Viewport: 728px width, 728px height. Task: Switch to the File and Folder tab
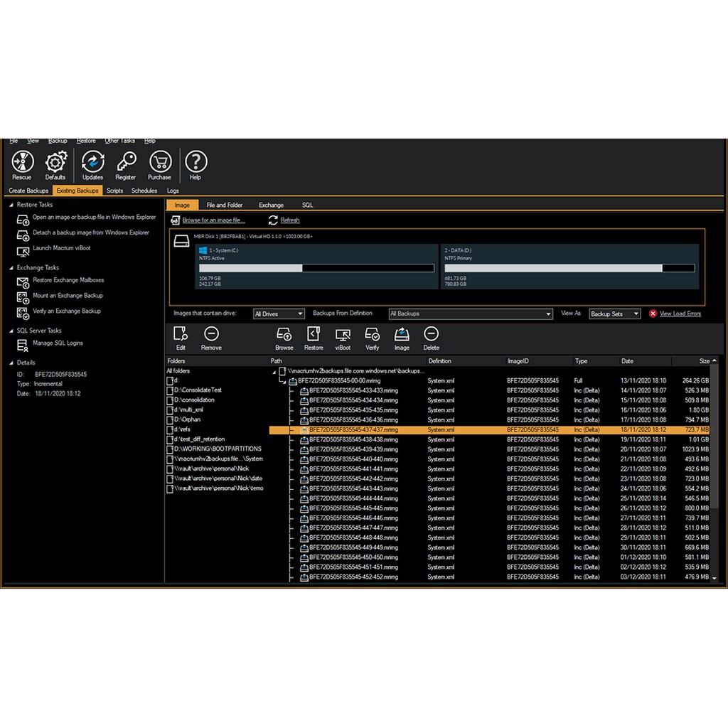pos(224,205)
